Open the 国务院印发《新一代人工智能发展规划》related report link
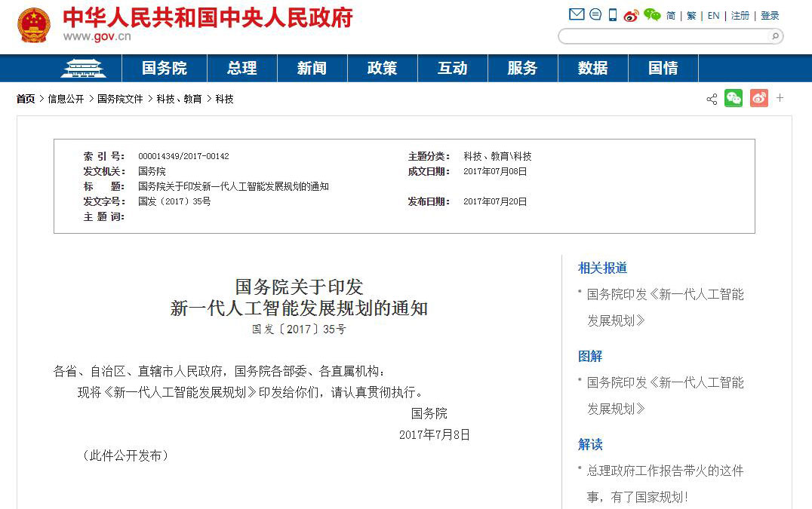 click(664, 307)
